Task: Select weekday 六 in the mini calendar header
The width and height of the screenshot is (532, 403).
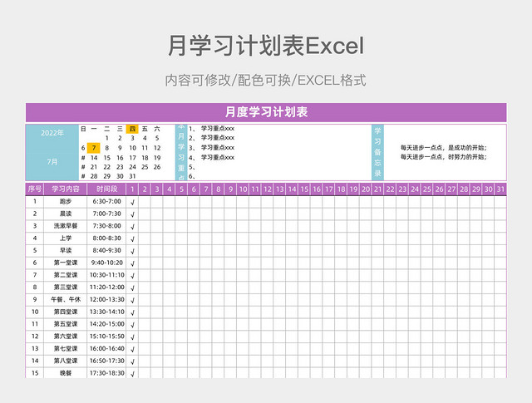Action: [x=157, y=129]
